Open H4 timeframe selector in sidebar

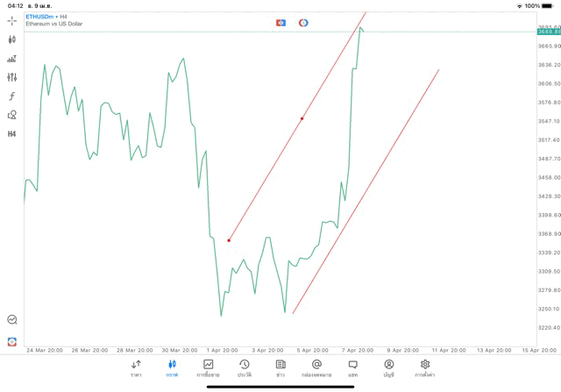coord(12,134)
